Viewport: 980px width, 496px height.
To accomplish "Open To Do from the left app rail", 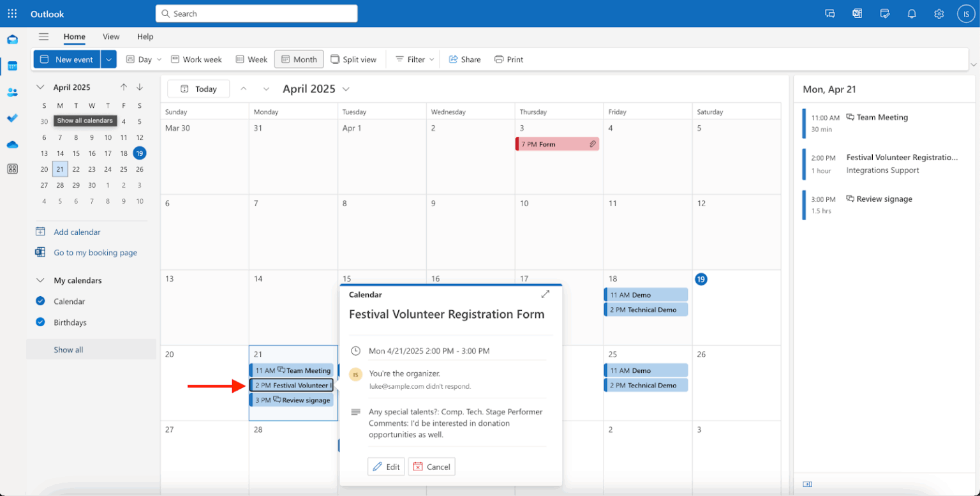I will pos(12,118).
